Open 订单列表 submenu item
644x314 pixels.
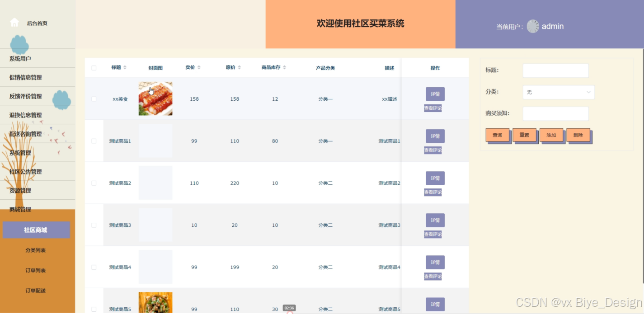point(36,271)
